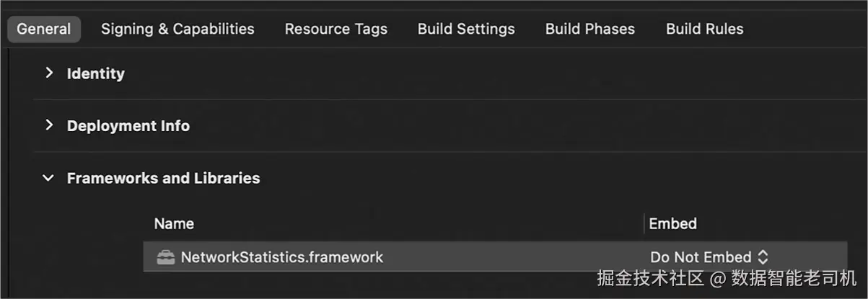Open the Build Rules tab

tap(704, 29)
